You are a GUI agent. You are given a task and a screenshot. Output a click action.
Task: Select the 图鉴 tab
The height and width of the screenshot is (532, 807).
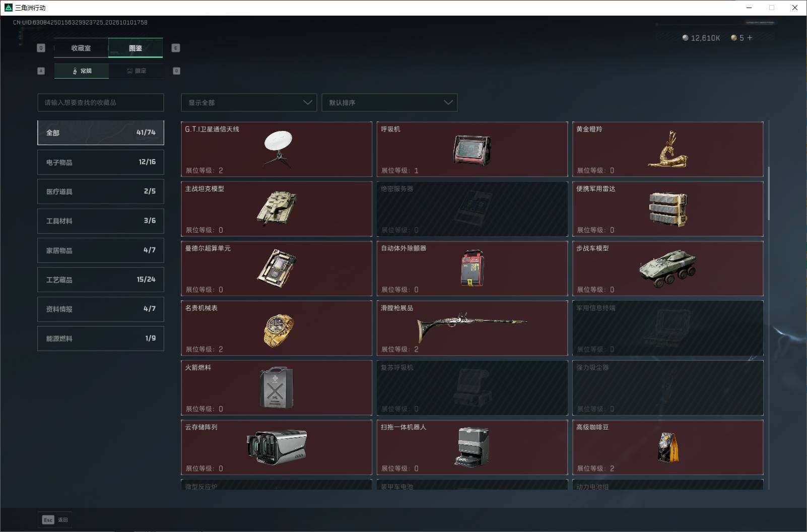(136, 48)
